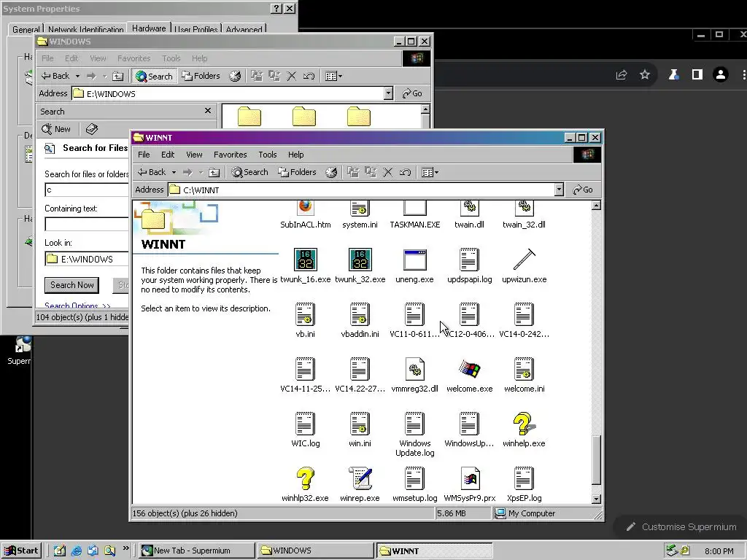Click Undo icon in WINNT toolbar
This screenshot has height=560, width=747.
pyautogui.click(x=405, y=172)
